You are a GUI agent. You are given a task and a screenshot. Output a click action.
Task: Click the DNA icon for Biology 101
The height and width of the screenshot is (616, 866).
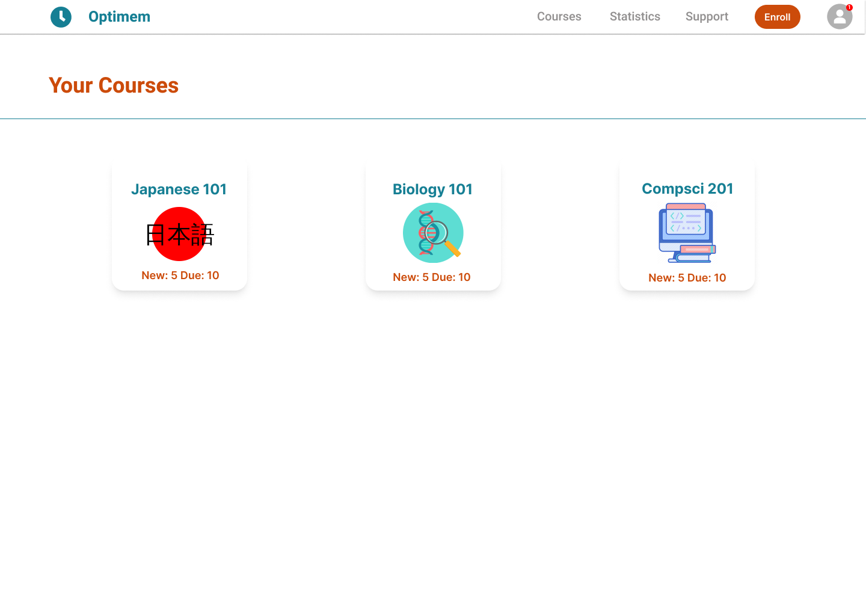pyautogui.click(x=433, y=233)
